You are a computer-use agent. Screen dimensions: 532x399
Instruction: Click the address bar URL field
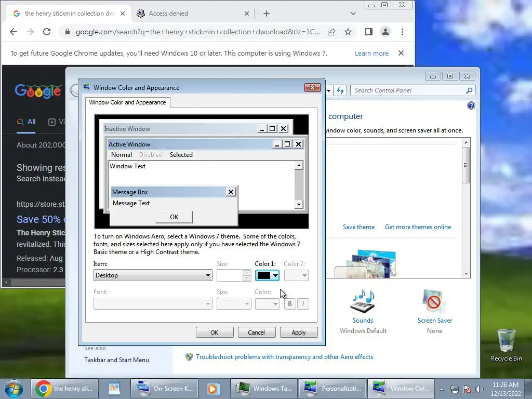[197, 32]
